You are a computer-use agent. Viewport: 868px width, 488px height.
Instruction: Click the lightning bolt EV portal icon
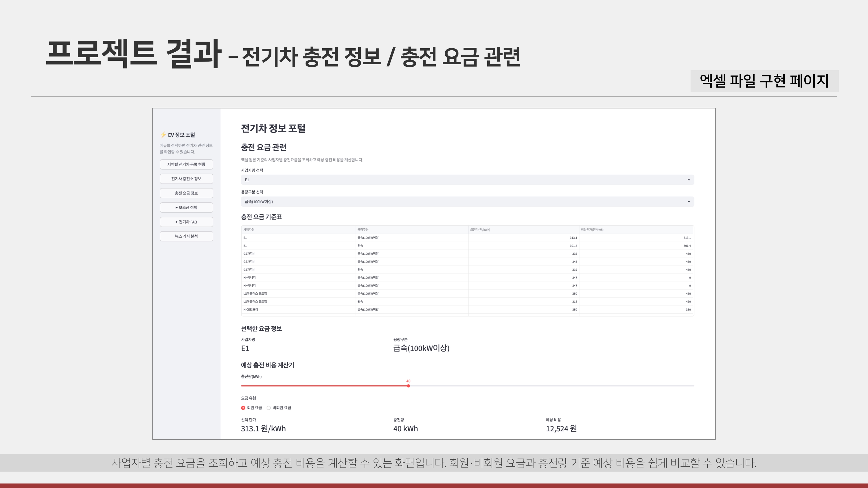163,135
